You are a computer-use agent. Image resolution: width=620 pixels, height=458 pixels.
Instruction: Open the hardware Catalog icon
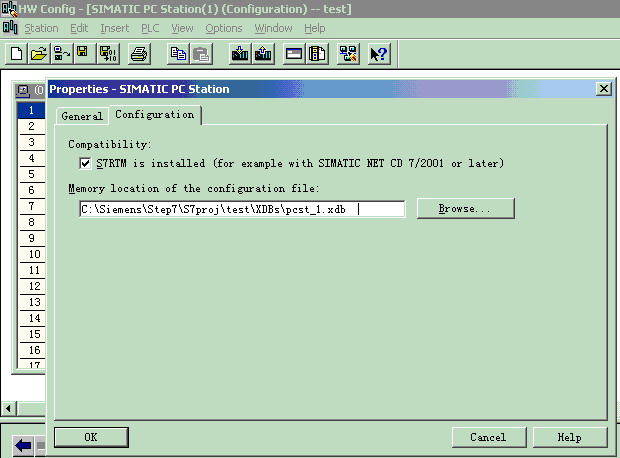[x=318, y=53]
